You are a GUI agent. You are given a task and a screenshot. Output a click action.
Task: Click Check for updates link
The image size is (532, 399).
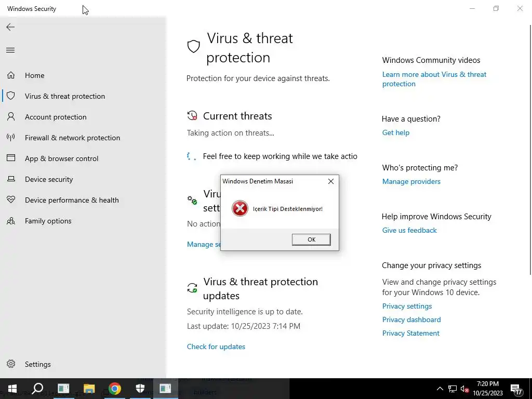216,347
